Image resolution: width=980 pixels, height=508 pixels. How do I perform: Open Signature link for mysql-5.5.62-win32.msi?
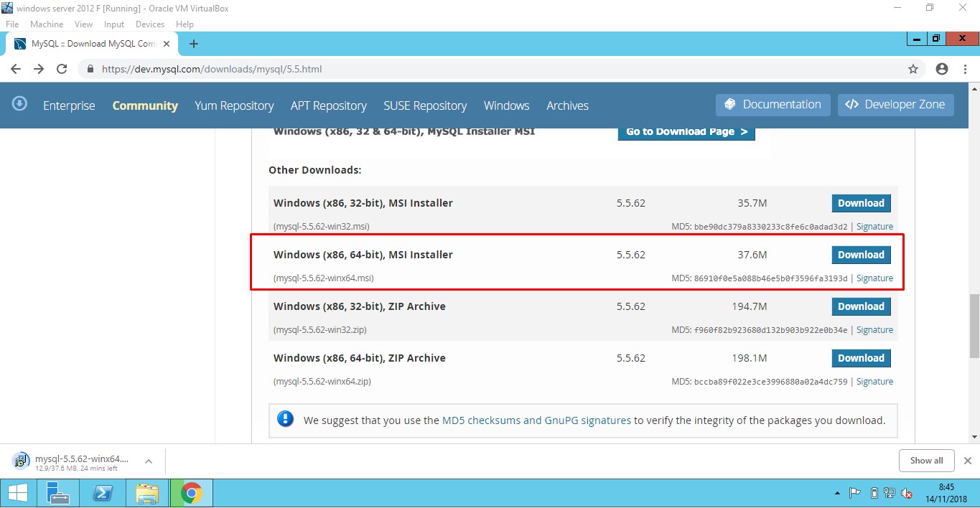tap(874, 227)
